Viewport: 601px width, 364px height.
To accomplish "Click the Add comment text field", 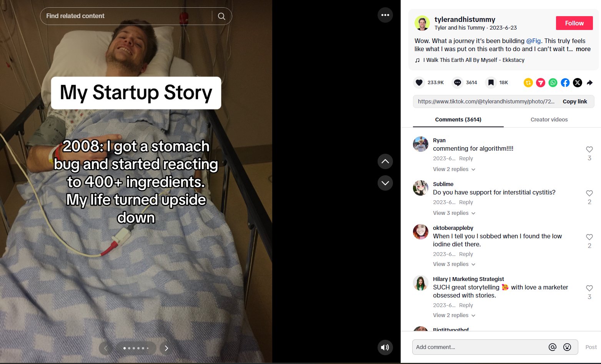I will [x=479, y=347].
